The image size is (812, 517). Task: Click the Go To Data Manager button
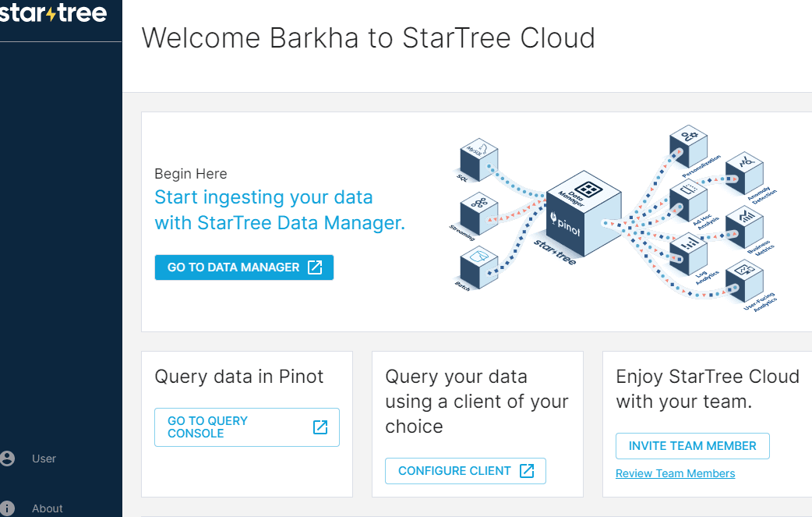click(x=244, y=267)
